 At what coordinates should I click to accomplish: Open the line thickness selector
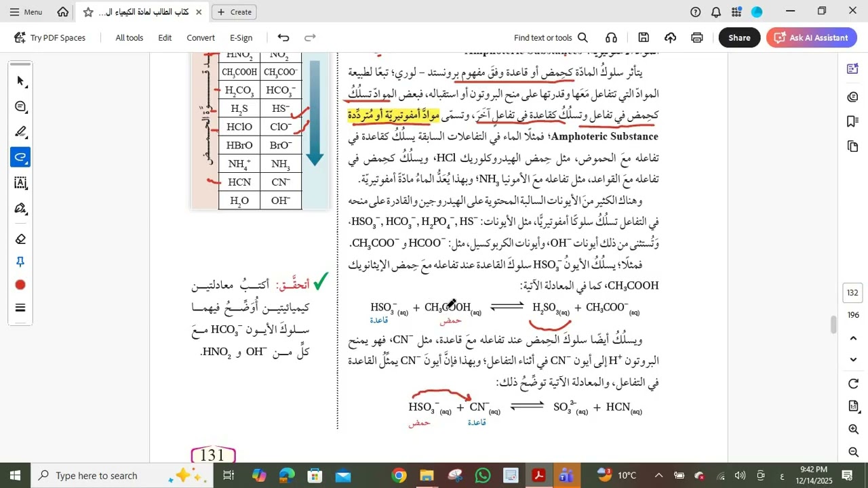[x=20, y=308]
